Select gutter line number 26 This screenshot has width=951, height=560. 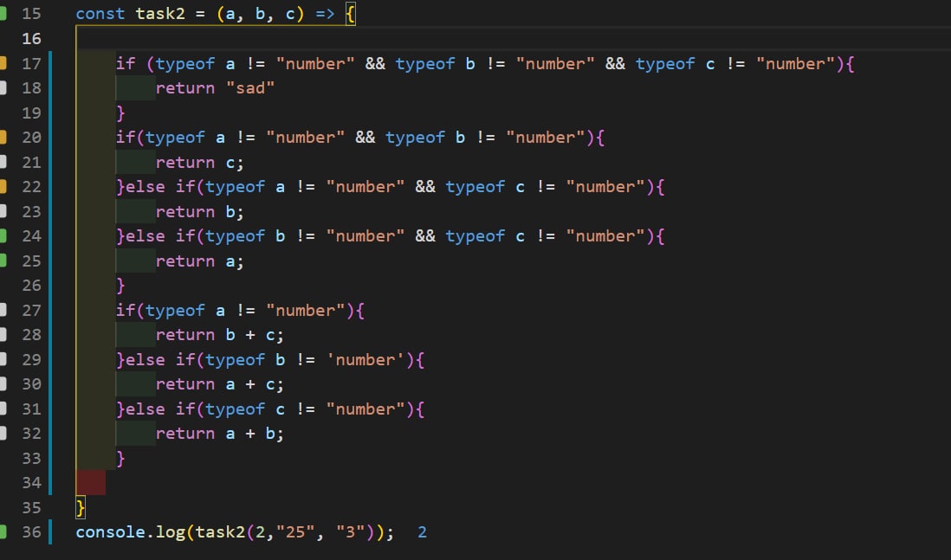(31, 286)
